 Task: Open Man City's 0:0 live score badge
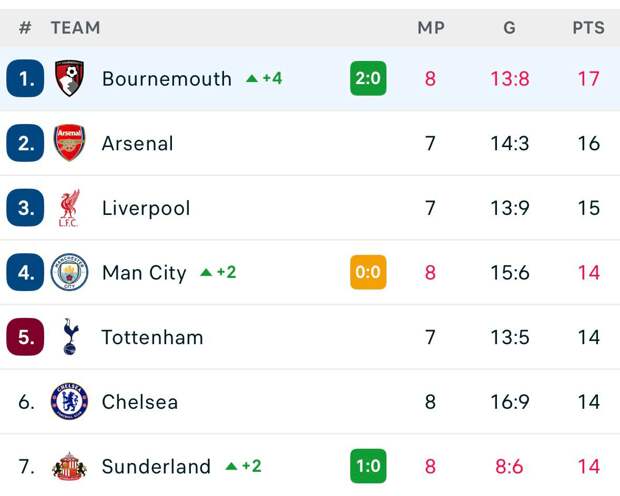pyautogui.click(x=368, y=272)
